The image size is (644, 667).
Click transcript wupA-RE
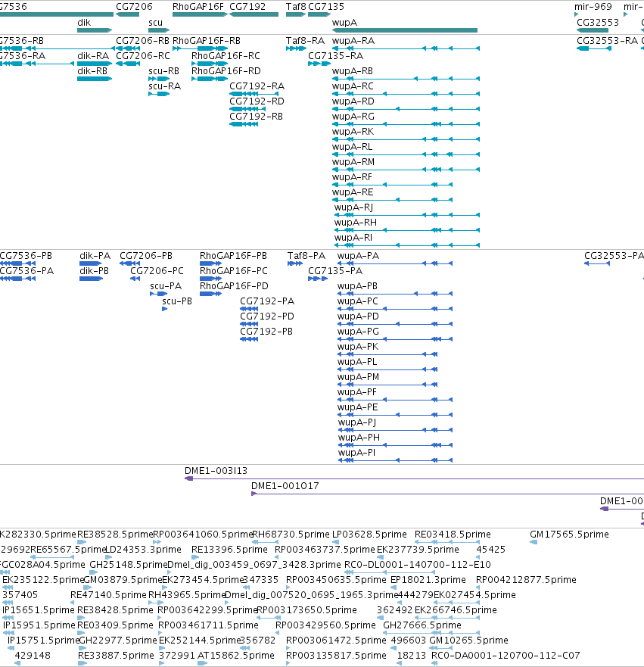(392, 200)
